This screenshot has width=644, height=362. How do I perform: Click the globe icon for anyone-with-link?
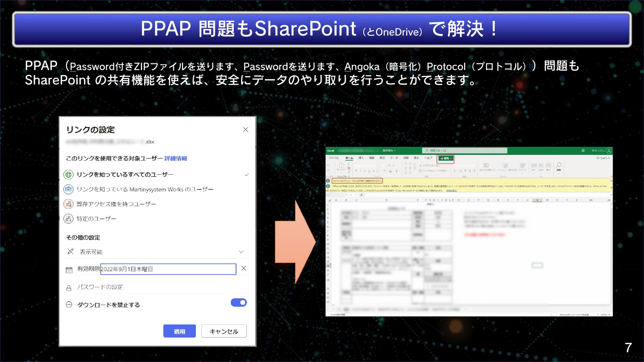point(68,175)
